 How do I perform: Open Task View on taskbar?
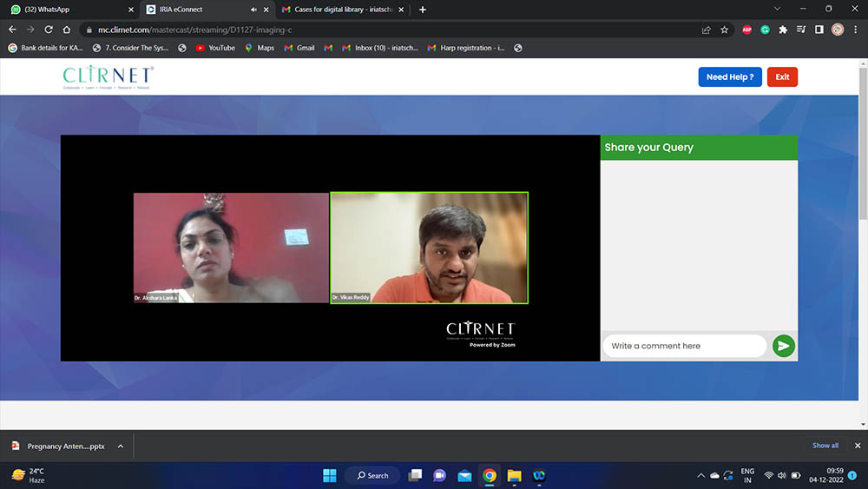415,476
